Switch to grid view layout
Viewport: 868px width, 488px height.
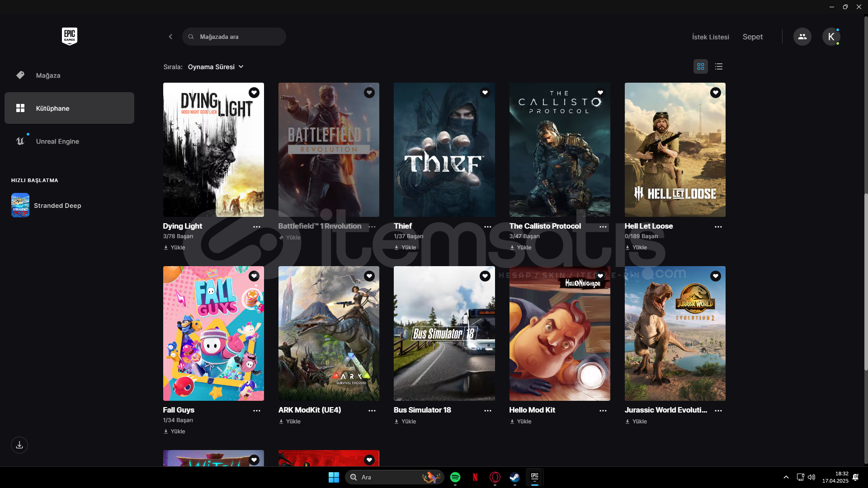(700, 66)
